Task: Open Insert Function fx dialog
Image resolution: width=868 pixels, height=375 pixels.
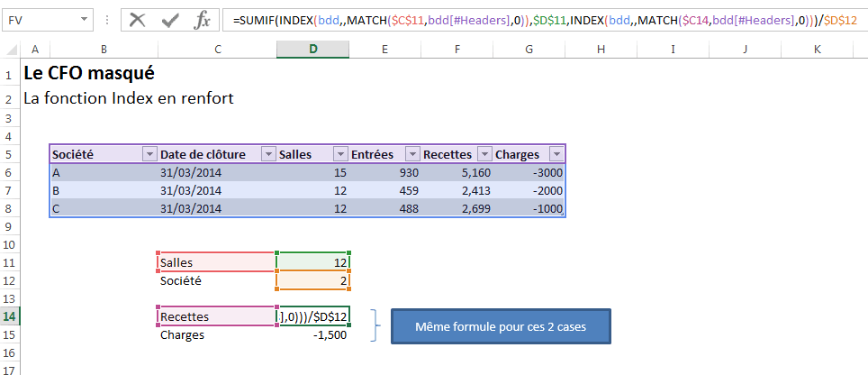Action: [203, 20]
